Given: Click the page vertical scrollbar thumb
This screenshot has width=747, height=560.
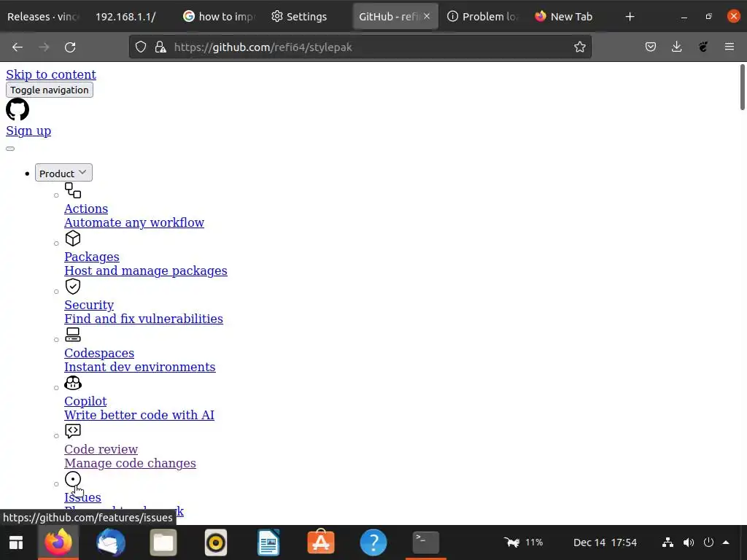Looking at the screenshot, I should [x=742, y=87].
